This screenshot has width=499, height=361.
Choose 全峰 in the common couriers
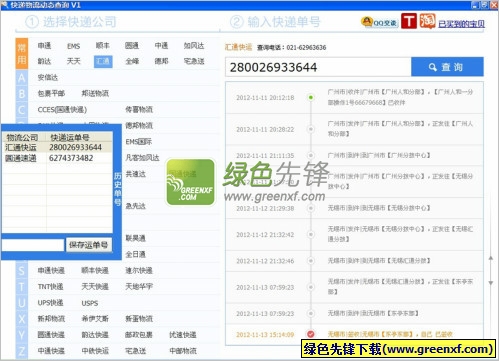pos(132,61)
